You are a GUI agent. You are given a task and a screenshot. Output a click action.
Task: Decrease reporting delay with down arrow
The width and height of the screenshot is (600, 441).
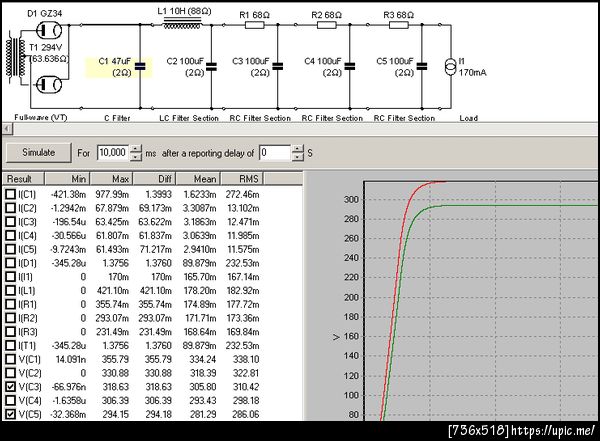pyautogui.click(x=298, y=157)
